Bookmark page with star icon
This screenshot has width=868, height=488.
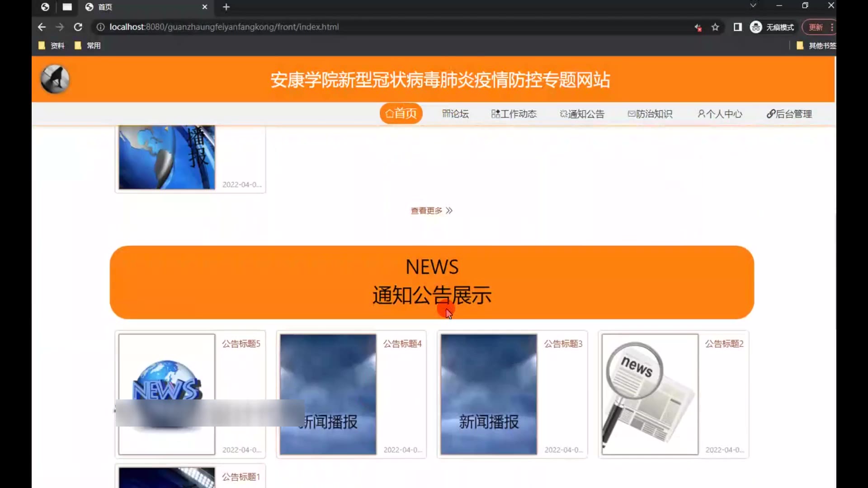pyautogui.click(x=715, y=27)
